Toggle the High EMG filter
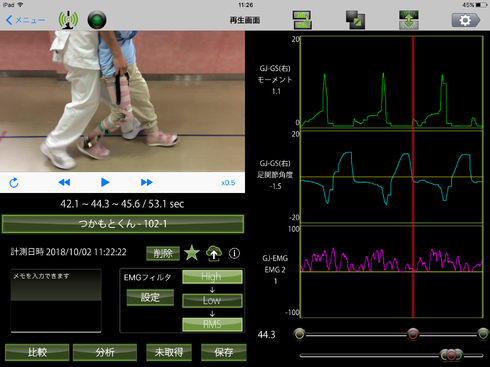 pyautogui.click(x=212, y=277)
